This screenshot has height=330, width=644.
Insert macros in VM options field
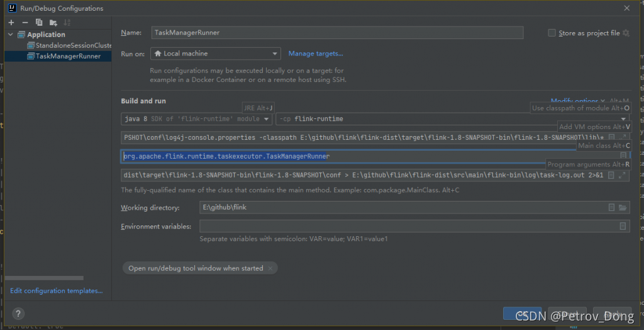click(x=611, y=137)
